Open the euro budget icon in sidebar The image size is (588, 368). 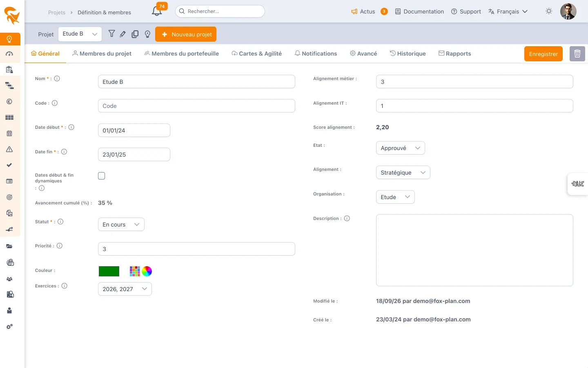[9, 101]
